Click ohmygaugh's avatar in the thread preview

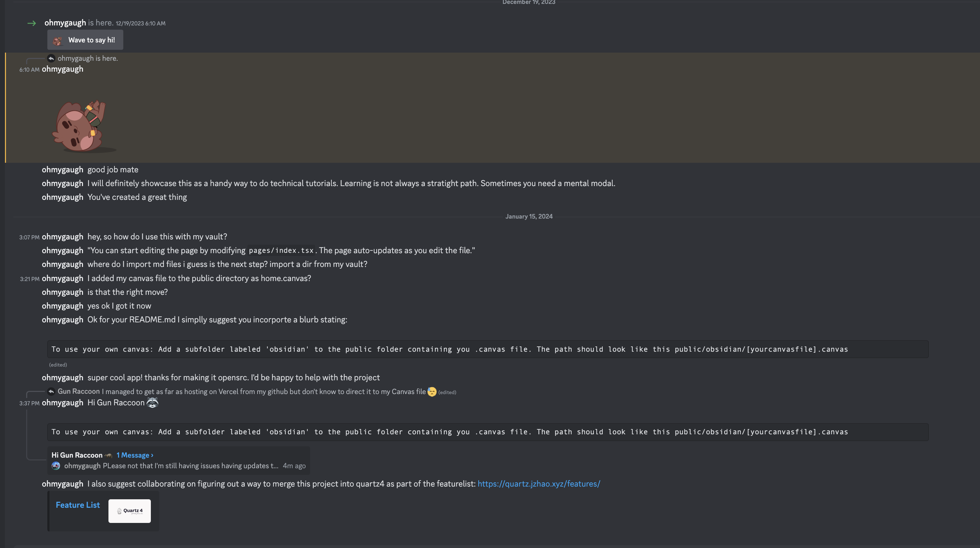[x=56, y=466]
